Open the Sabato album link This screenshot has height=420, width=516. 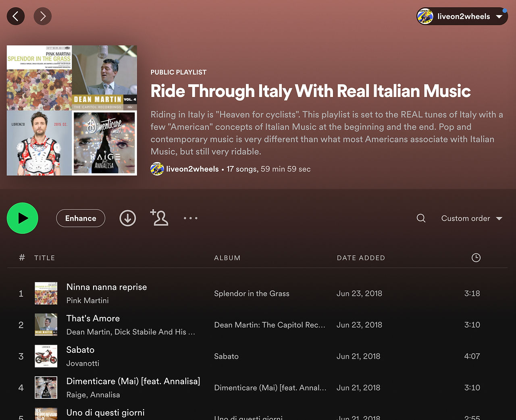pyautogui.click(x=226, y=356)
